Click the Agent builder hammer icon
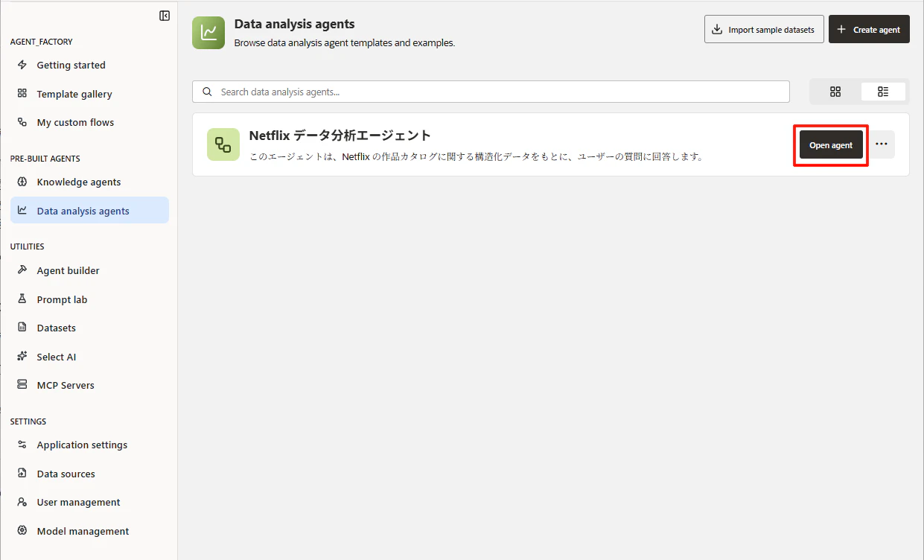The width and height of the screenshot is (924, 560). point(22,270)
